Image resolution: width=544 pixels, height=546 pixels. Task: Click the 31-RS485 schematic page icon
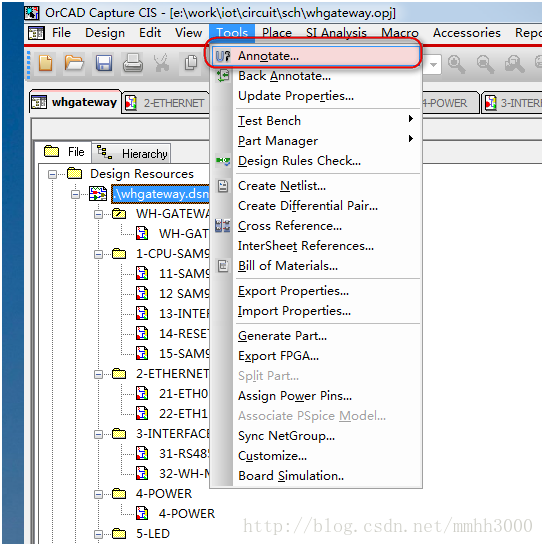coord(142,453)
